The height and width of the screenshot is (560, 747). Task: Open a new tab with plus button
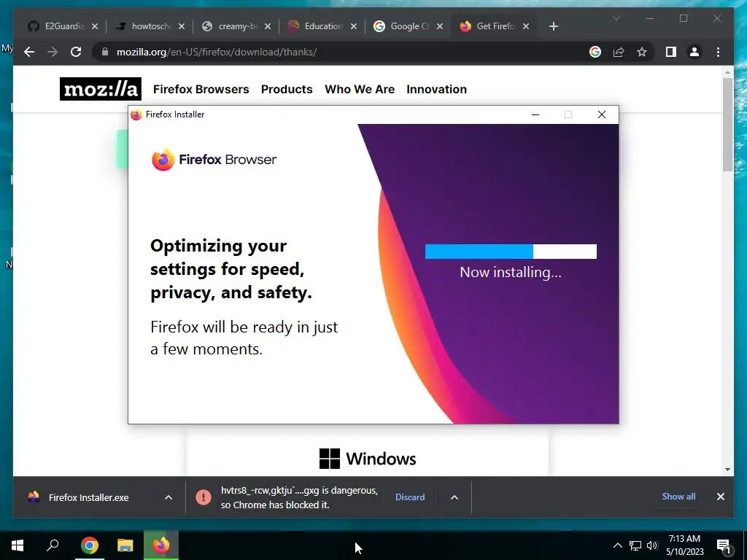553,27
